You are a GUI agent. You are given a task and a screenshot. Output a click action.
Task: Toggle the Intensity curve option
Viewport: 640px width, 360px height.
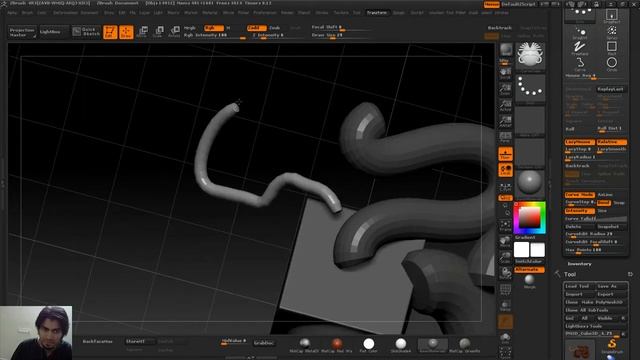click(580, 211)
